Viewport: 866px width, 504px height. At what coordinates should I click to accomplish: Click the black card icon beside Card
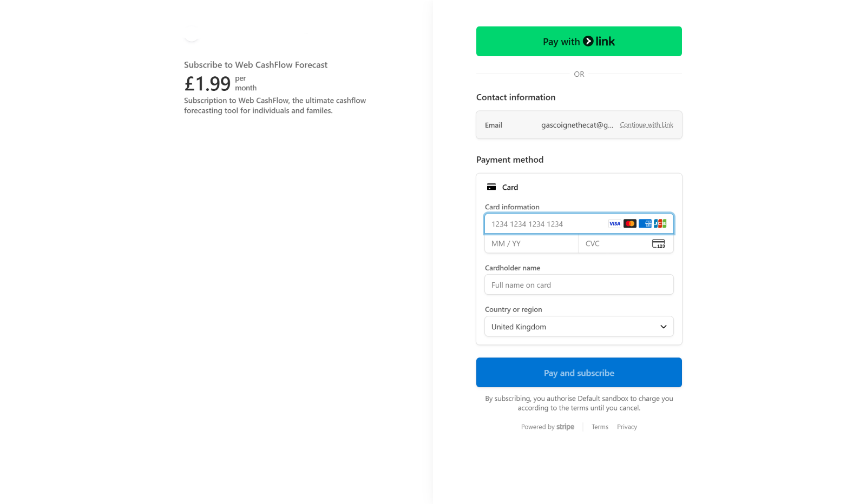(491, 187)
